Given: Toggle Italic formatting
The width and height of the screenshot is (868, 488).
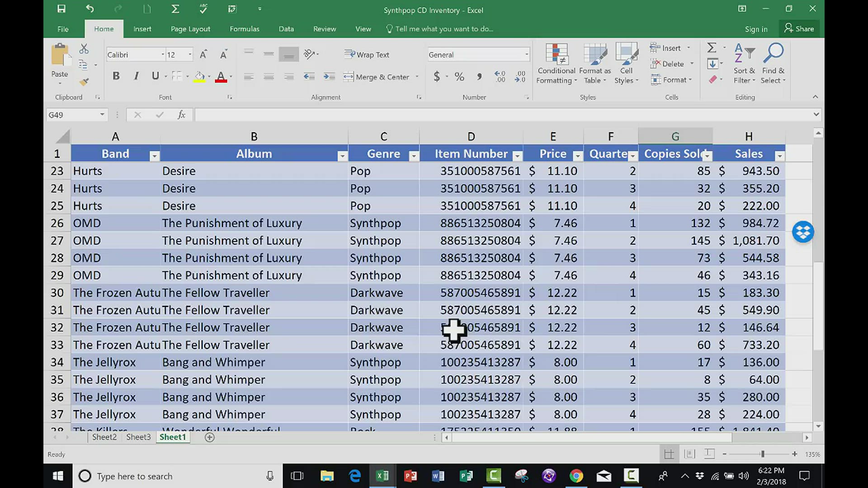Looking at the screenshot, I should coord(136,76).
